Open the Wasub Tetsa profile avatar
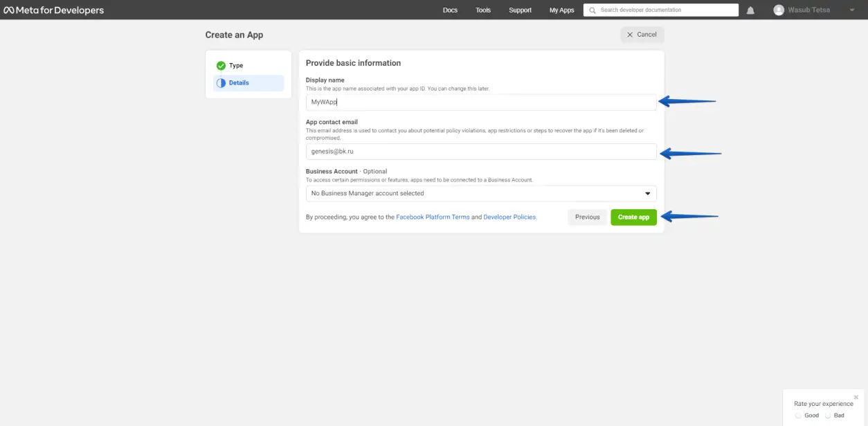The height and width of the screenshot is (426, 868). click(x=779, y=10)
